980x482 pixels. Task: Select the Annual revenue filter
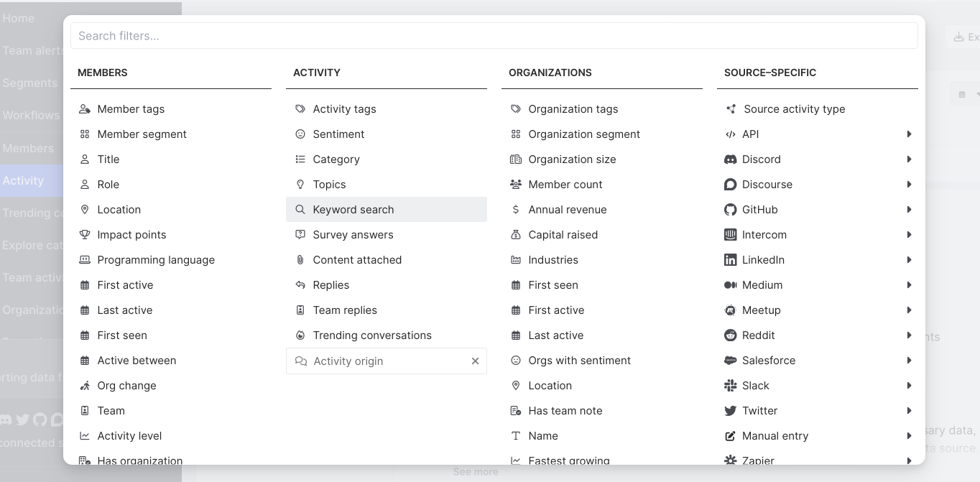tap(568, 210)
